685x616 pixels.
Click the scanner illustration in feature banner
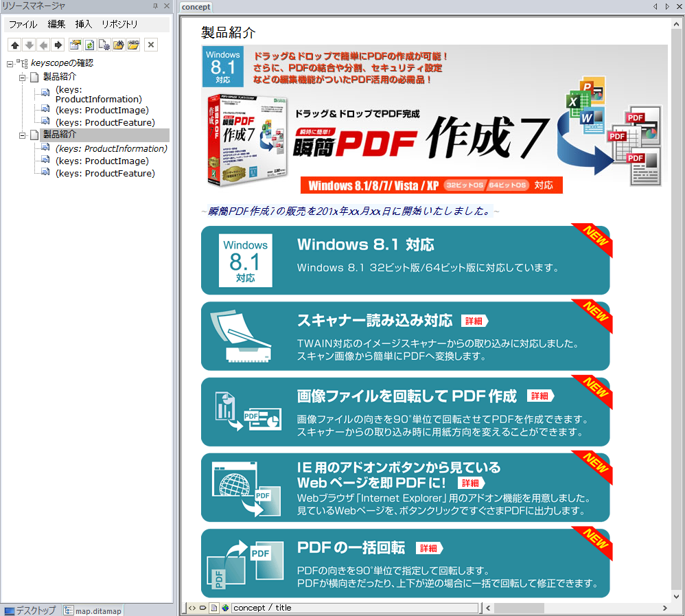click(x=241, y=336)
